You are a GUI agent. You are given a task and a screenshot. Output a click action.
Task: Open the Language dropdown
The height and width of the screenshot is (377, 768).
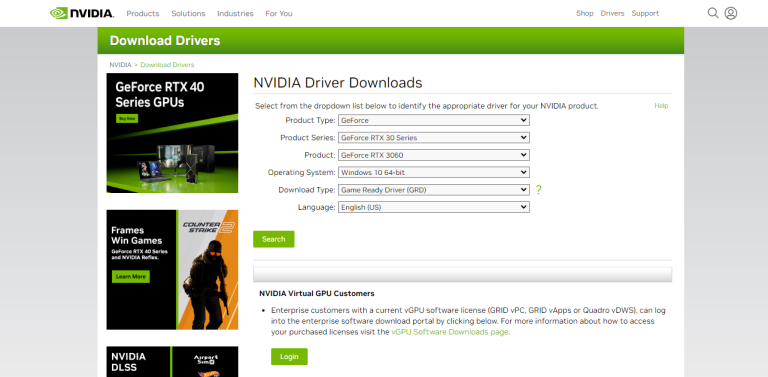(433, 207)
